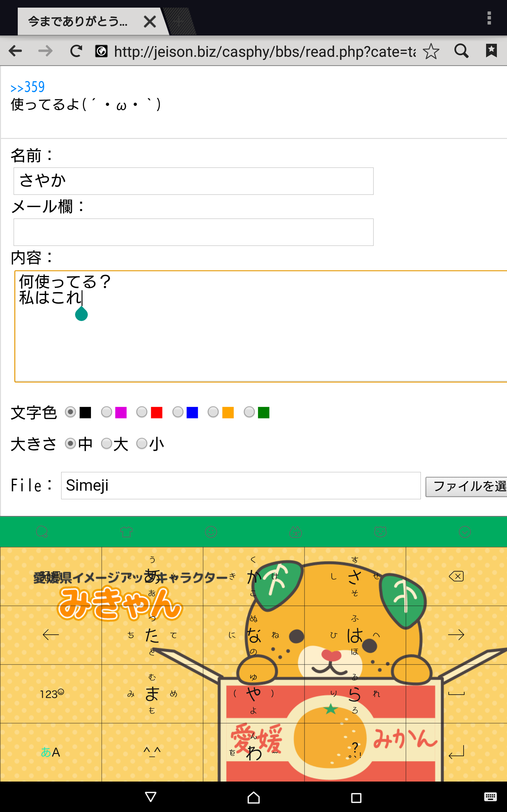Collapse the keyboard toolbar with the chevron-down icon

(465, 532)
